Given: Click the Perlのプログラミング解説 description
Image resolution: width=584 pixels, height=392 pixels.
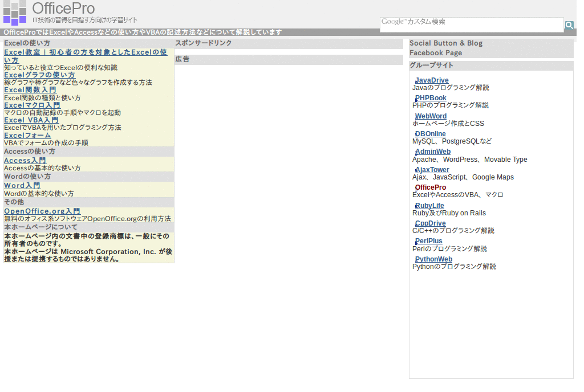Looking at the screenshot, I should pyautogui.click(x=449, y=249).
